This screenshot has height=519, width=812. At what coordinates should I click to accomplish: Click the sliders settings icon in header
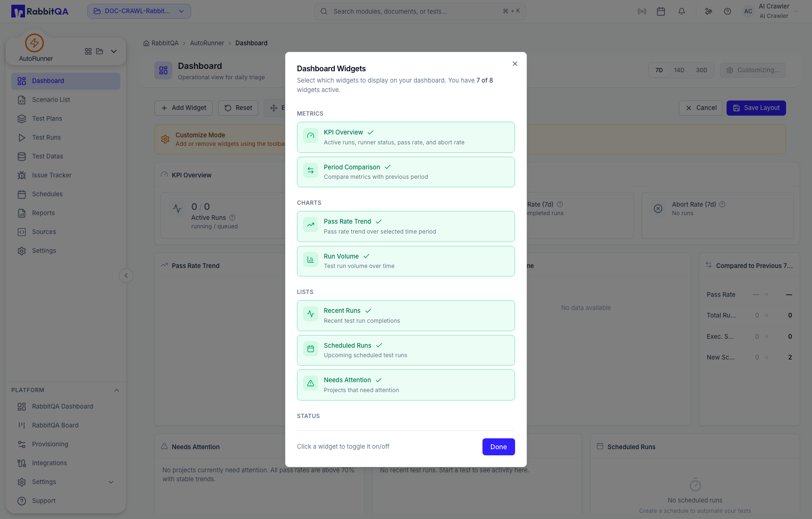pos(709,11)
